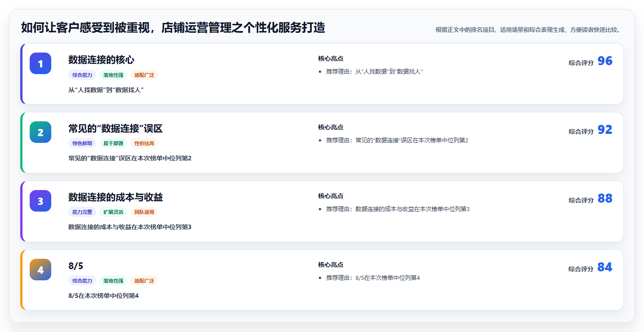Select 落地性强 tag in the 8/5 card
Viewport: 644px width, 332px height.
pos(113,281)
